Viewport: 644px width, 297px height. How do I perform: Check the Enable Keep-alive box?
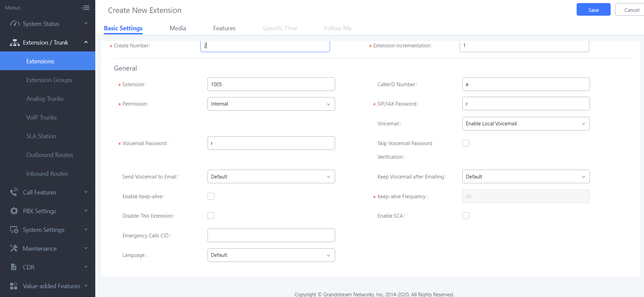pos(211,196)
